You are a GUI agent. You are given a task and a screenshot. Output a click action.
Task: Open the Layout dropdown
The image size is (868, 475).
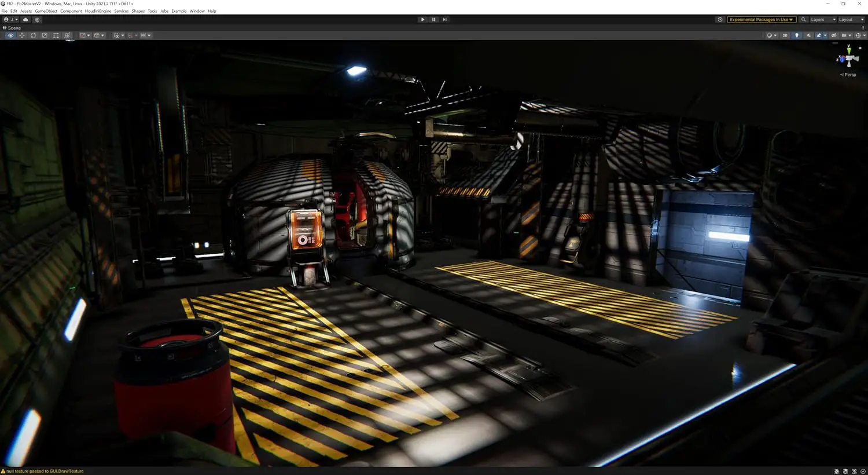pos(851,20)
